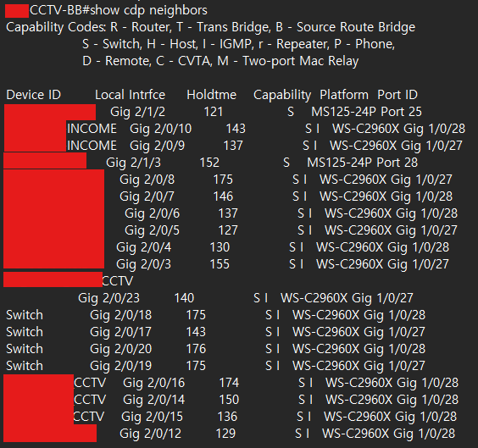Click interface 'Gig 2/0/8'
Viewport: 478px width, 448px height.
(147, 180)
